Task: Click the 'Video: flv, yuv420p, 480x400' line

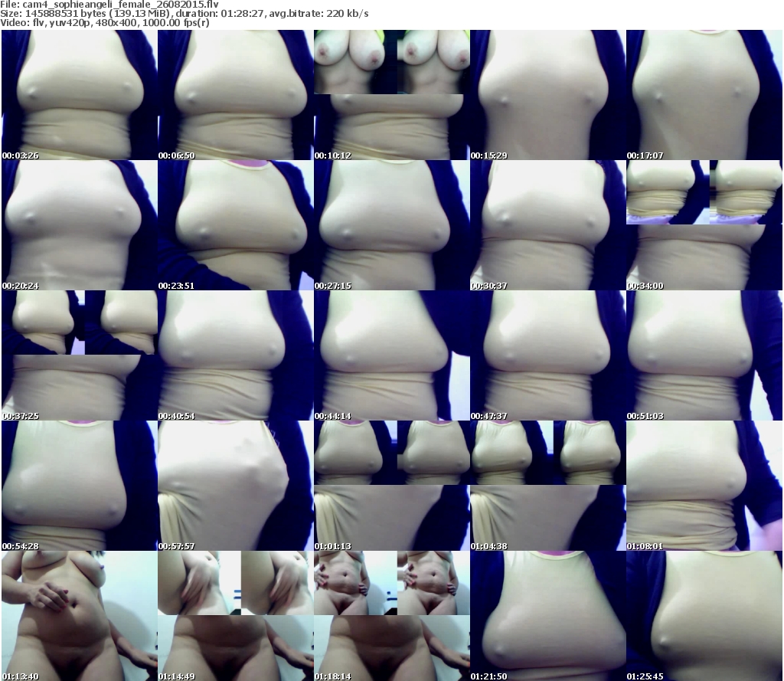Action: coord(105,22)
